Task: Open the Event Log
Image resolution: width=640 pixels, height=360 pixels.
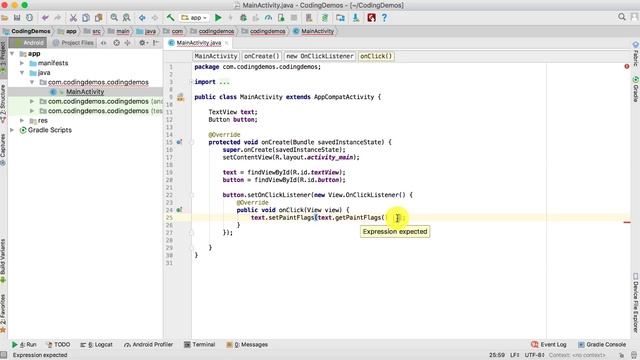Action: pos(549,344)
